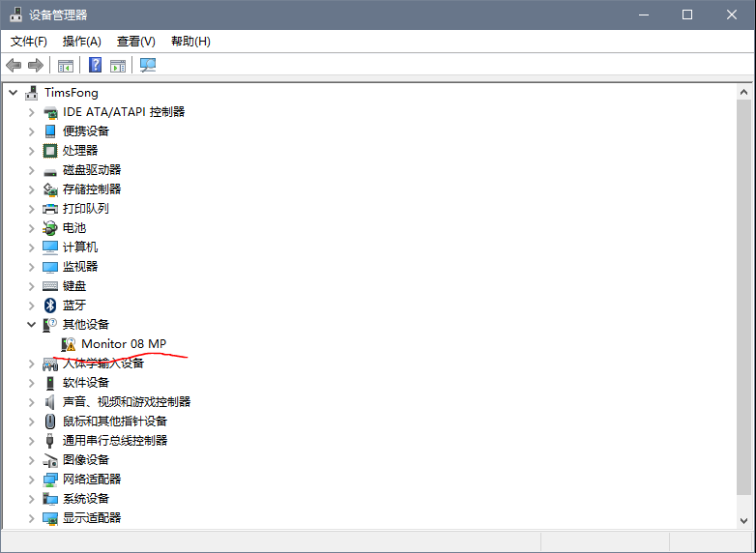Expand the 显示适配器 (Display adapters) node
This screenshot has height=553, width=756.
(x=32, y=517)
